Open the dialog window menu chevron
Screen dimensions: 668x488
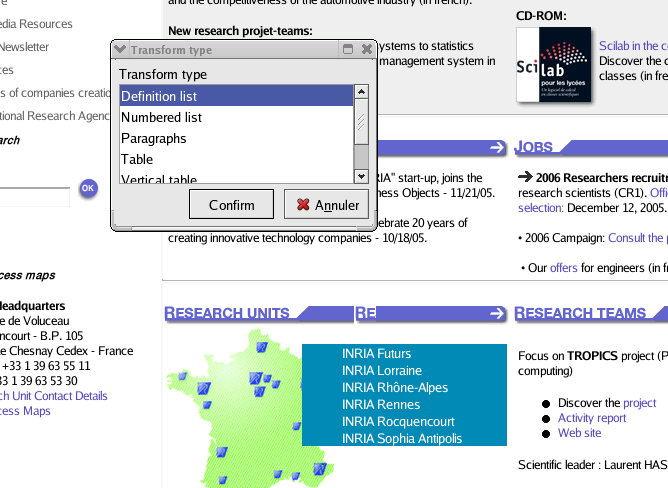pyautogui.click(x=120, y=49)
